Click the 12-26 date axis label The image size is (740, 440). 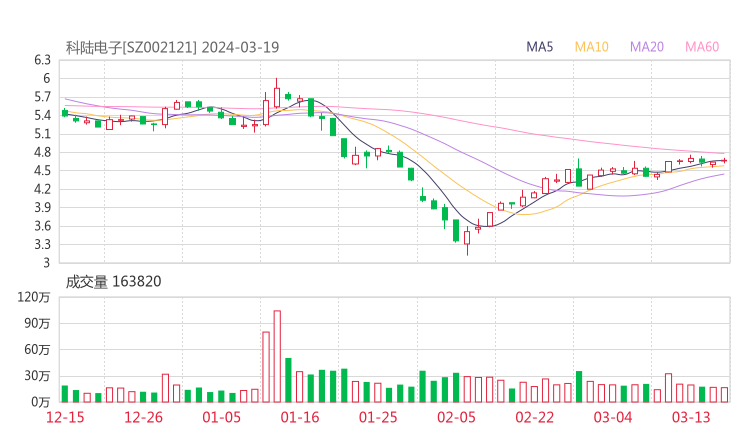coord(143,417)
